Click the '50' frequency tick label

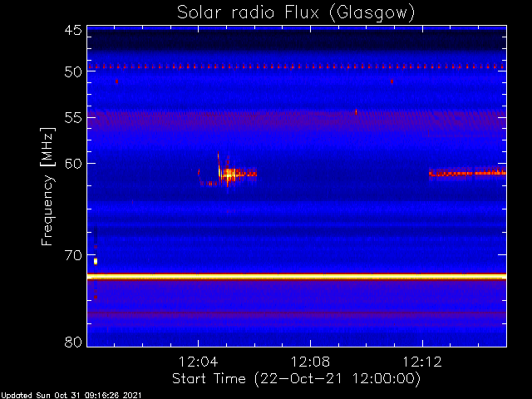73,72
